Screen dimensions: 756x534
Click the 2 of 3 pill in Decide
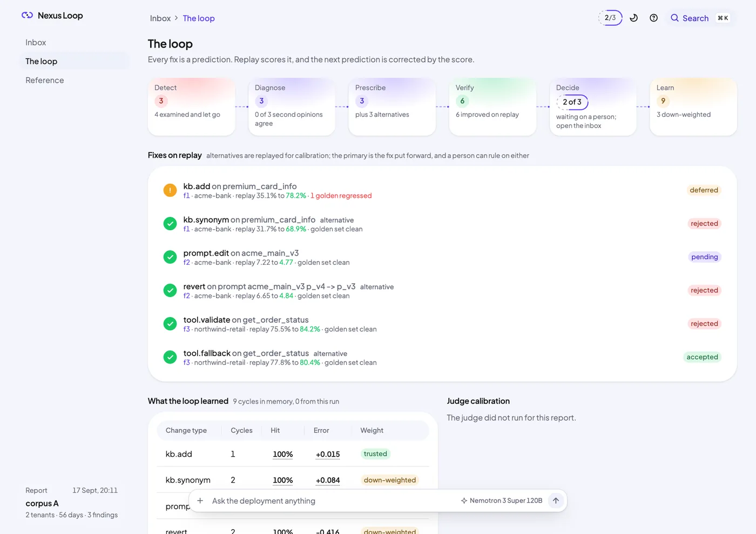[572, 102]
